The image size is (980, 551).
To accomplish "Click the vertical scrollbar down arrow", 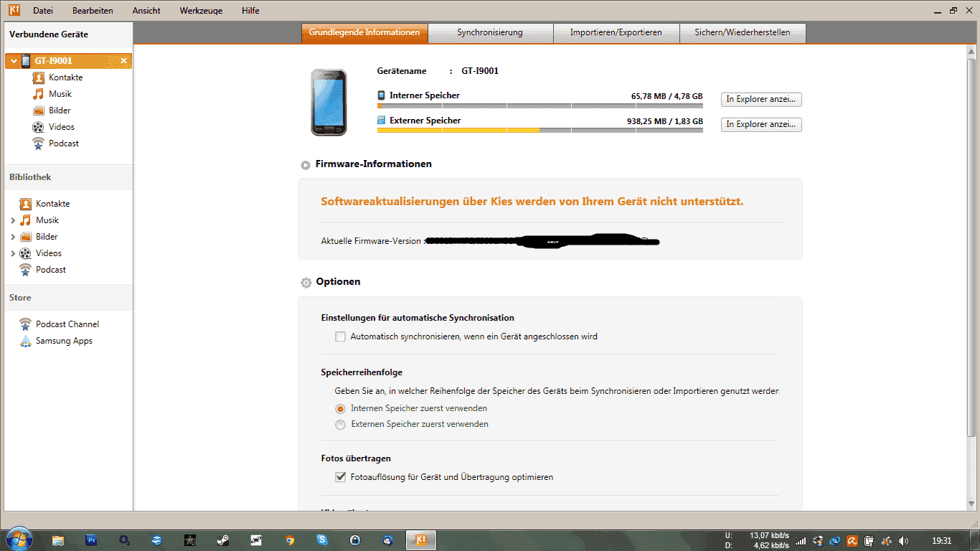I will pos(971,504).
